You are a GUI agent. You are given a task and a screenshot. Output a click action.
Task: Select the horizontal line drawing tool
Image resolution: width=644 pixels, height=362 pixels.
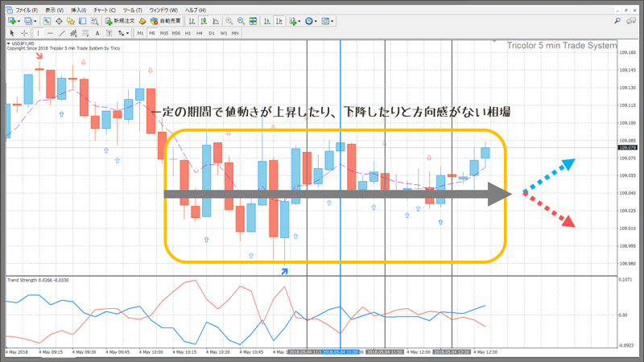50,33
